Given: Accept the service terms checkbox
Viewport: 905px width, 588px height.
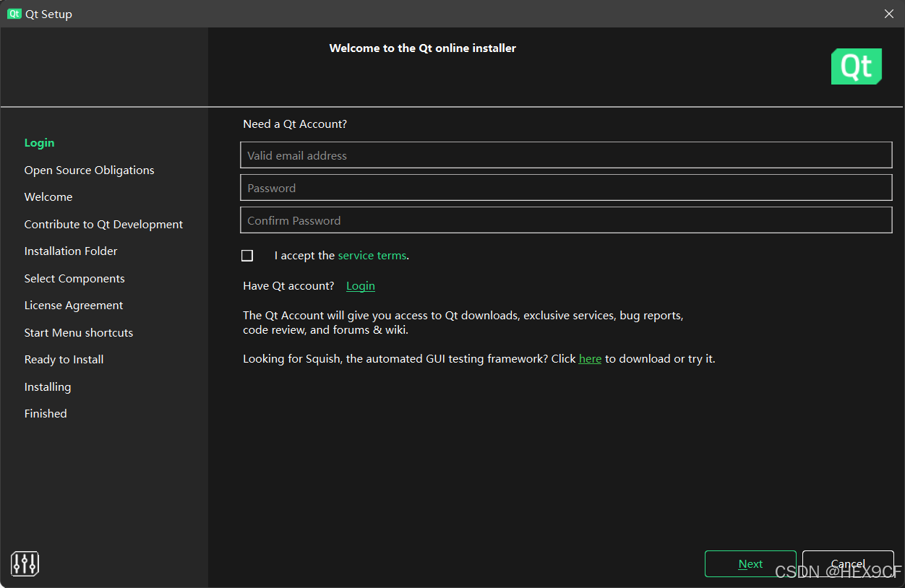Looking at the screenshot, I should 247,256.
